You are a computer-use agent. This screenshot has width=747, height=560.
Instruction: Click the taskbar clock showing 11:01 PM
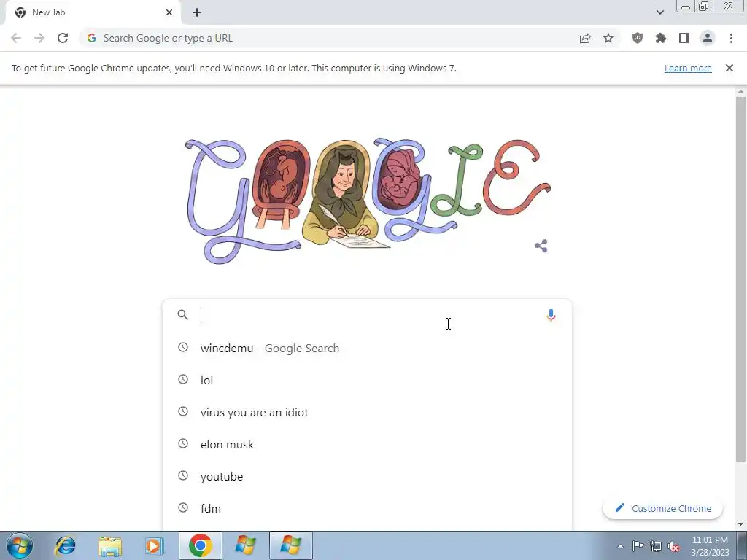pos(710,546)
